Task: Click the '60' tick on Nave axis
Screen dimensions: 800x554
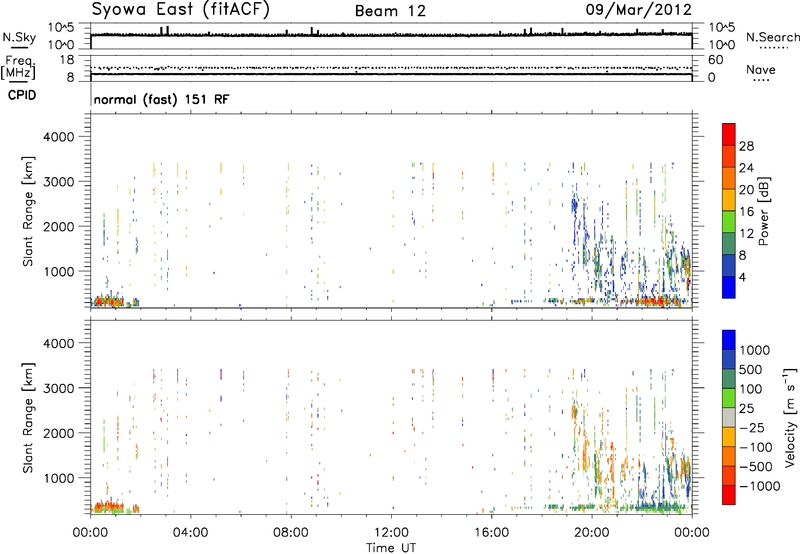Action: click(715, 60)
